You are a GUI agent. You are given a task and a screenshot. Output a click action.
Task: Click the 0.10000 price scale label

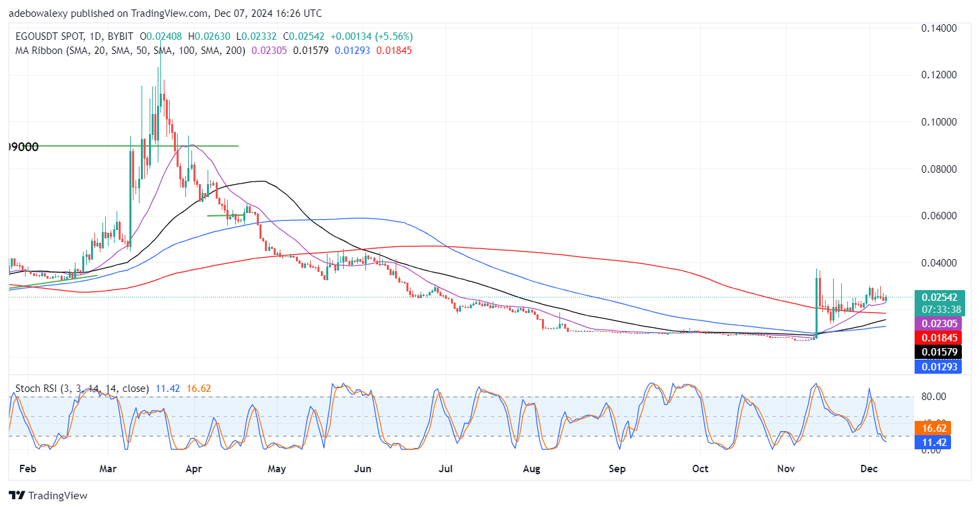click(940, 122)
